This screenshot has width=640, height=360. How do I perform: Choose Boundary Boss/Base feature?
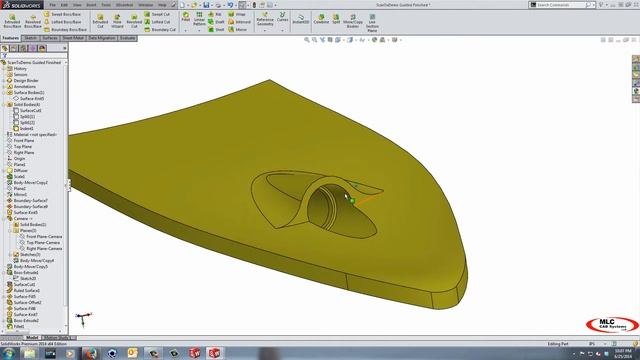tap(65, 29)
